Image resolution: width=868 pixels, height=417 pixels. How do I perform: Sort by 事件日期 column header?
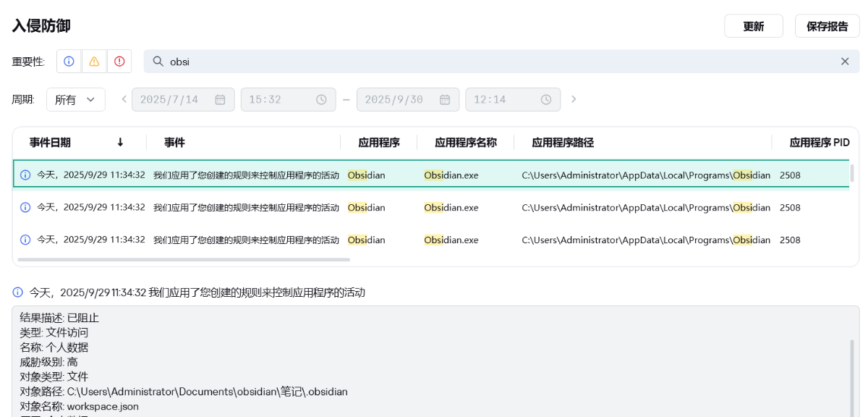[50, 143]
